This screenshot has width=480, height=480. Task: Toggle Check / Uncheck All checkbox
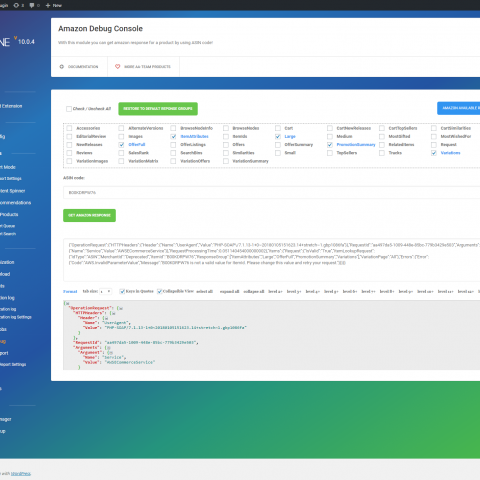click(69, 109)
